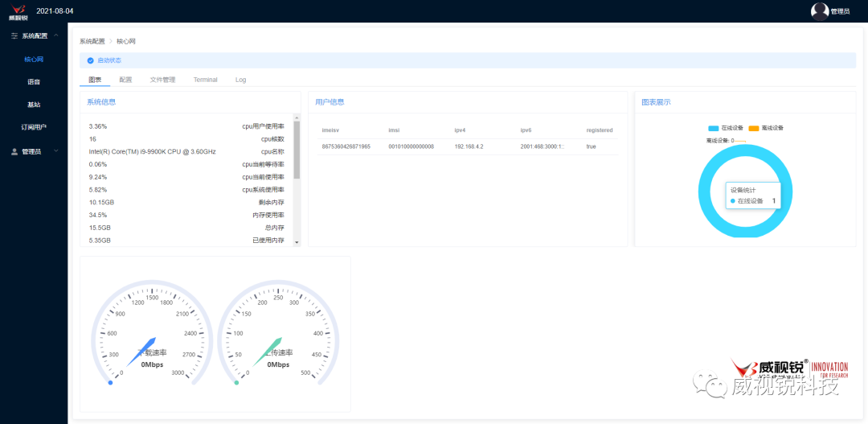Click the 图表展示 panel title
868x424 pixels.
pos(656,102)
